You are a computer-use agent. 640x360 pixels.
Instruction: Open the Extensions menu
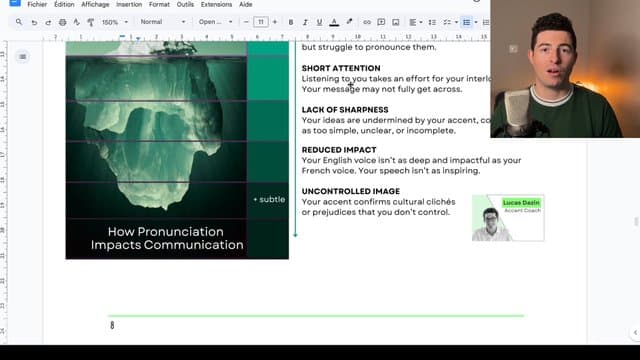[216, 4]
